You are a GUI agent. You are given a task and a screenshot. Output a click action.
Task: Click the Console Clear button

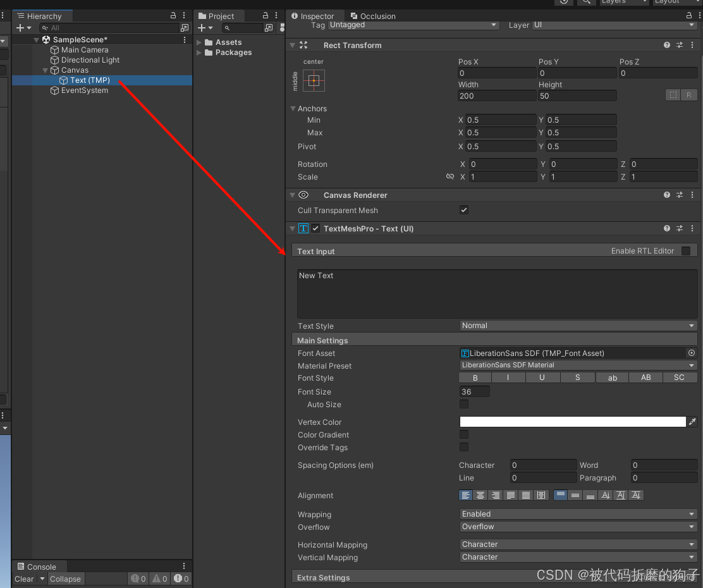pyautogui.click(x=24, y=579)
